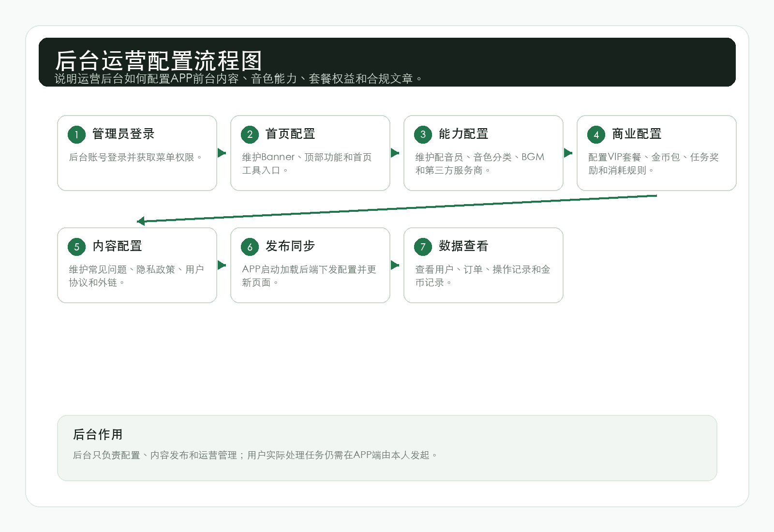The image size is (774, 532).
Task: Click the step 3 number badge
Action: [423, 134]
